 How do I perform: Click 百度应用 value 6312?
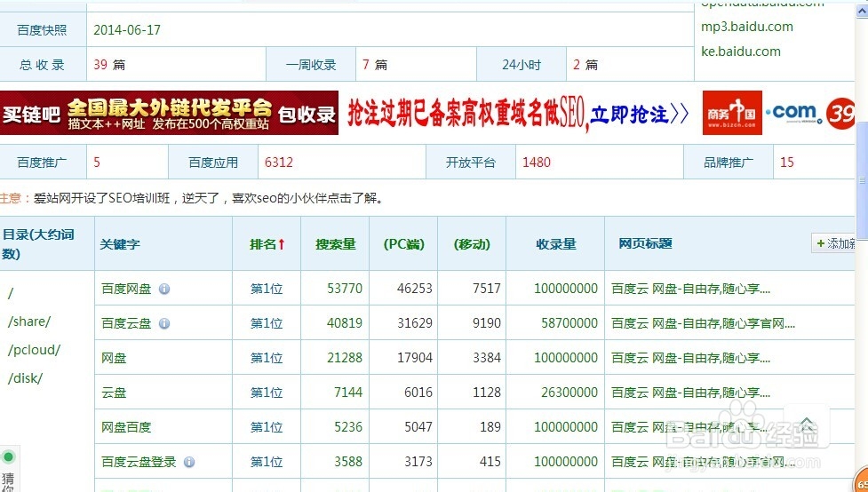pos(278,163)
